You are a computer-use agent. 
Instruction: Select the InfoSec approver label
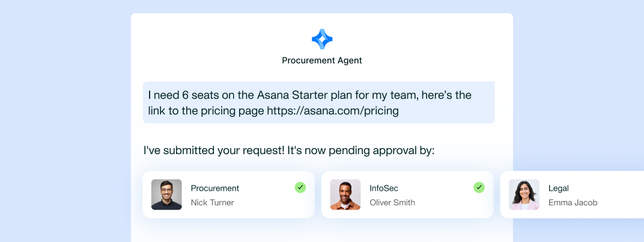pos(384,188)
